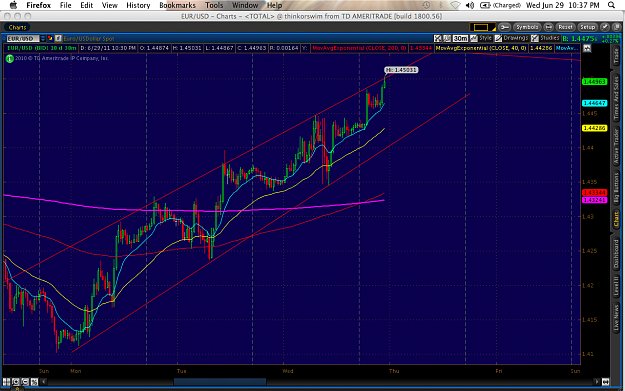Open macOS Spotlight search
Screen dimensions: 625x391
(x=611, y=5)
